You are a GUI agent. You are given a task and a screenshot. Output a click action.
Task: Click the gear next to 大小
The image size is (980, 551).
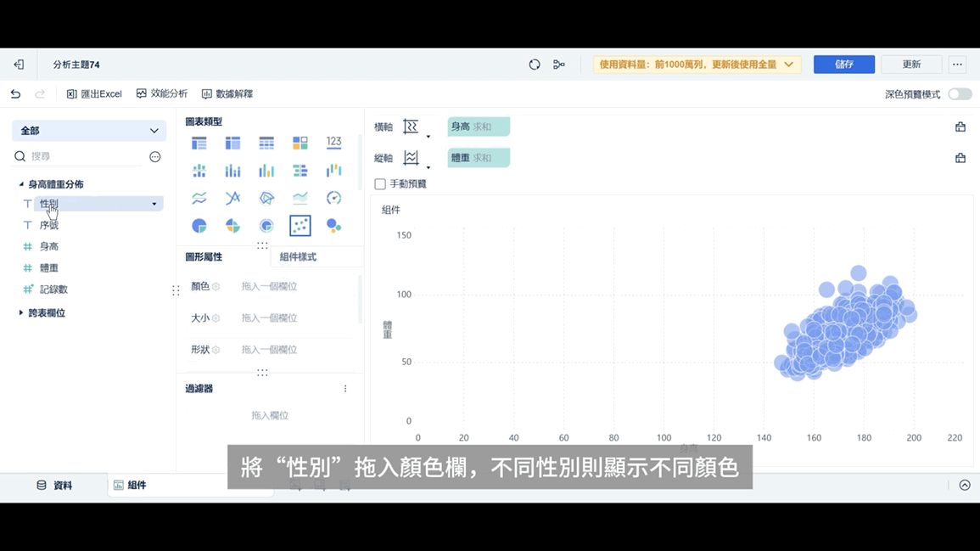216,318
